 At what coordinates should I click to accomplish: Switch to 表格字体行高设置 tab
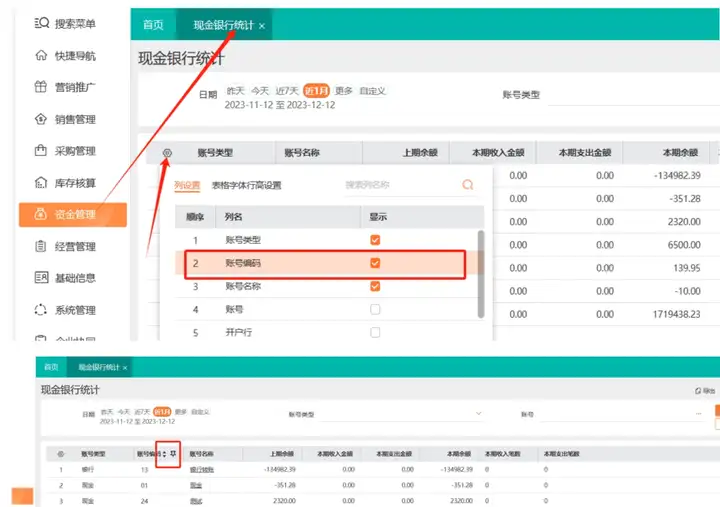coord(246,185)
